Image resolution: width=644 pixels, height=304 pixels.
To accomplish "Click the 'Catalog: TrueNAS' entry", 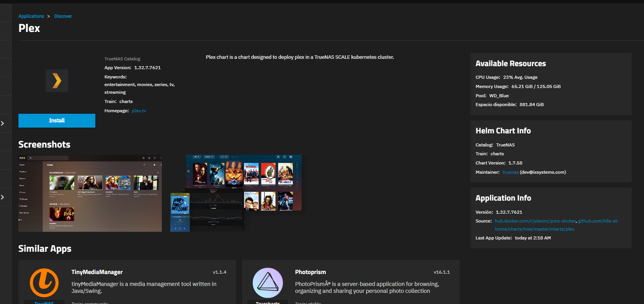I will pyautogui.click(x=495, y=145).
